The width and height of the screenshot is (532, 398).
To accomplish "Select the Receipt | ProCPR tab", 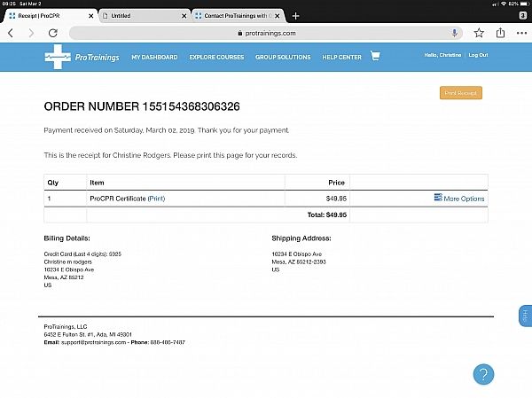I will coord(49,16).
